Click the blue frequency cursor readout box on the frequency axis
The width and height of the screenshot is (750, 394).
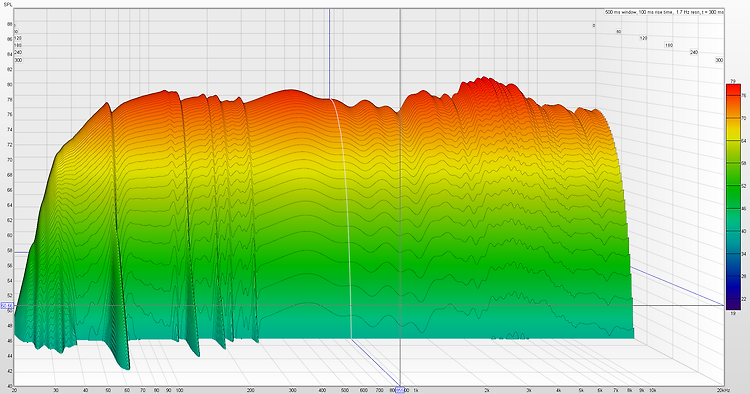click(x=400, y=390)
